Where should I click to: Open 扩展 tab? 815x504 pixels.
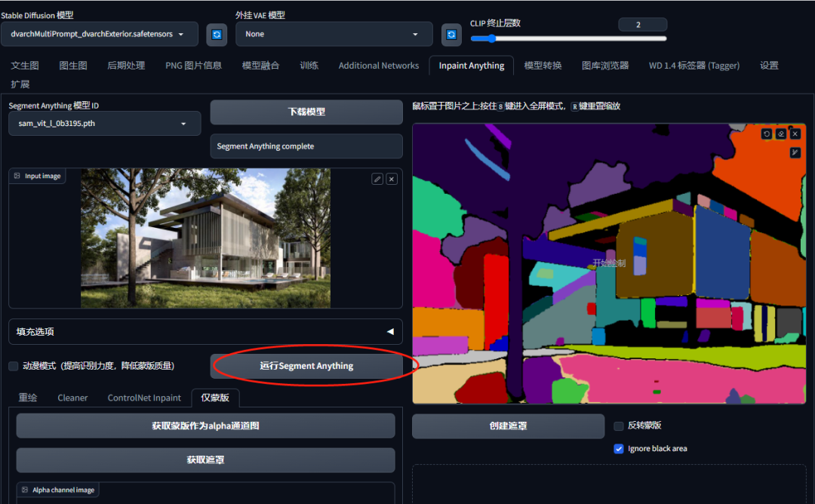click(20, 85)
